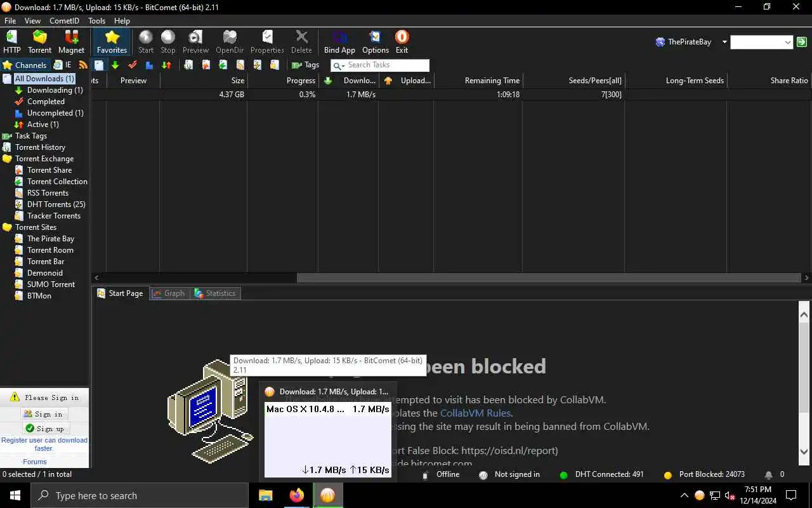Open File Explorer from the taskbar
Viewport: 812px width, 508px height.
(x=265, y=495)
